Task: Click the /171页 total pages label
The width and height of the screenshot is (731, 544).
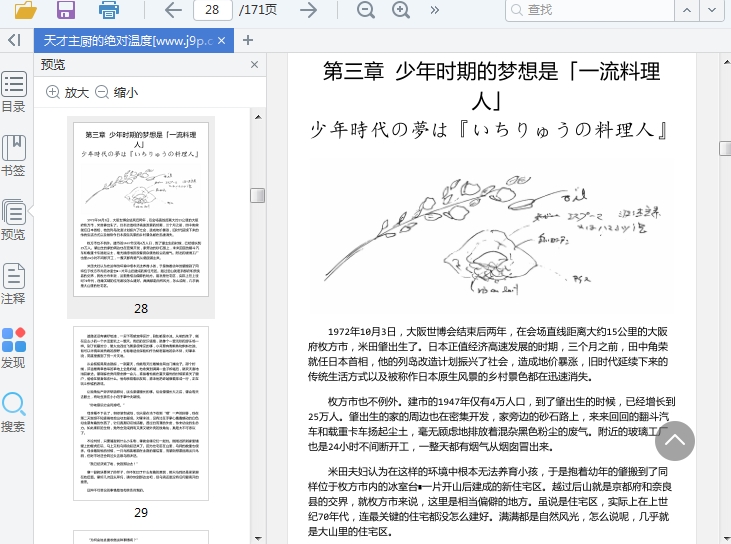Action: coord(258,10)
